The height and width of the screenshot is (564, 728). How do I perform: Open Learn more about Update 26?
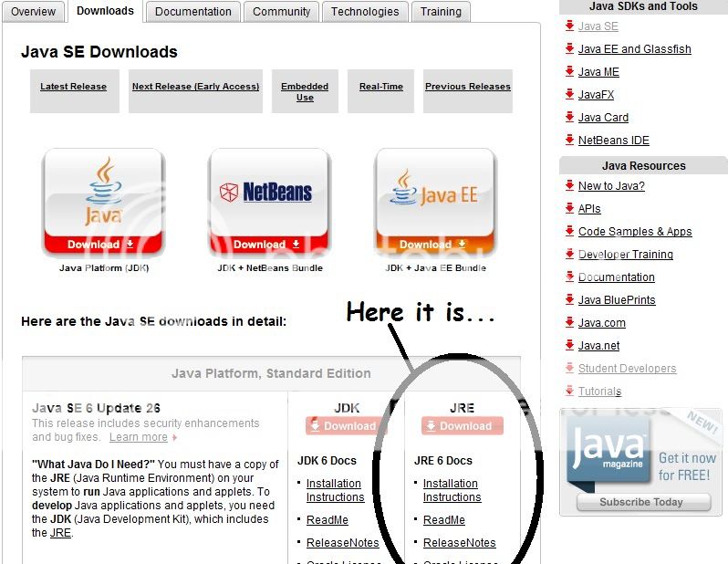(139, 437)
